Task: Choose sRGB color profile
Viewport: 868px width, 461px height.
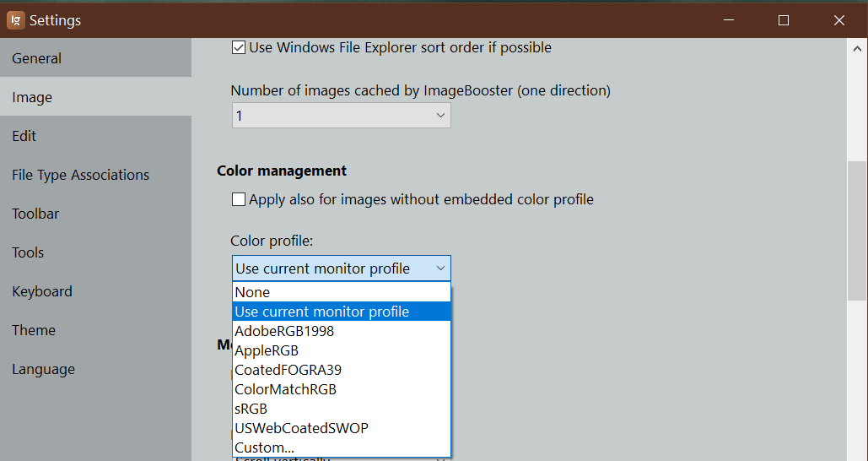Action: pos(342,409)
